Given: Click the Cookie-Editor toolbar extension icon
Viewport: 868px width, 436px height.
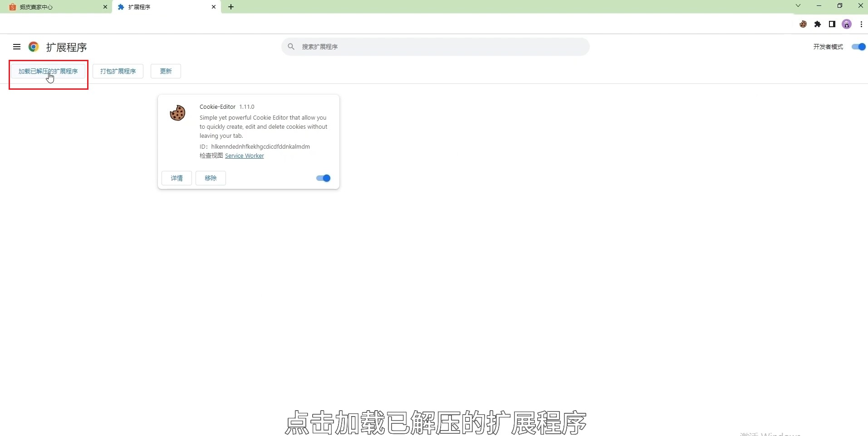Looking at the screenshot, I should [x=803, y=24].
